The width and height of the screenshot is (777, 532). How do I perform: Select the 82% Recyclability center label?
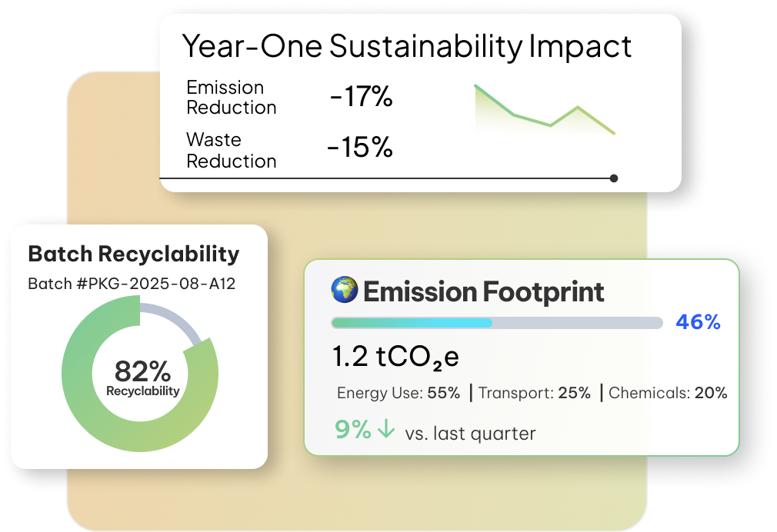coord(142,378)
